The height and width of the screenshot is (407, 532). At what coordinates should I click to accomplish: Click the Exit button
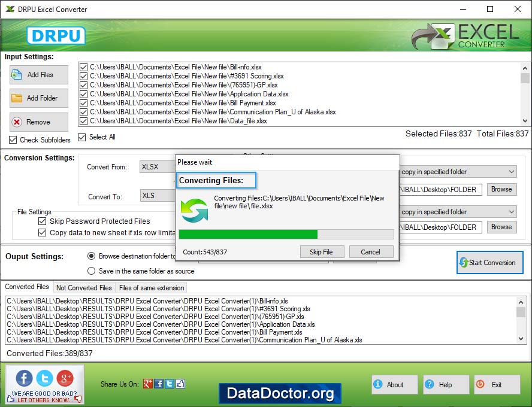(x=497, y=385)
